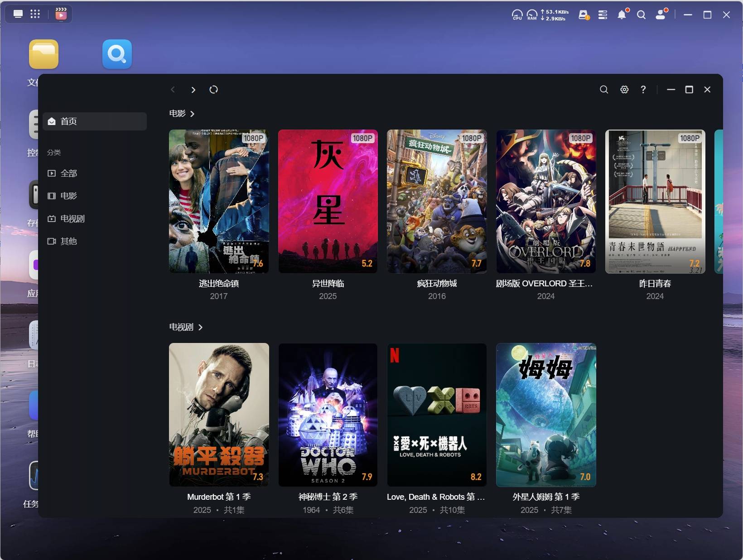This screenshot has height=560, width=743.
Task: Click the Love, Death & Robots title text
Action: 436,497
